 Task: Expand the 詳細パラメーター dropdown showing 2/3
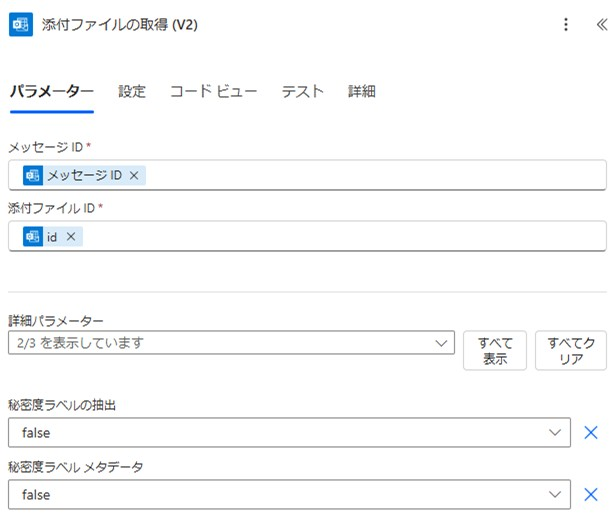(231, 343)
